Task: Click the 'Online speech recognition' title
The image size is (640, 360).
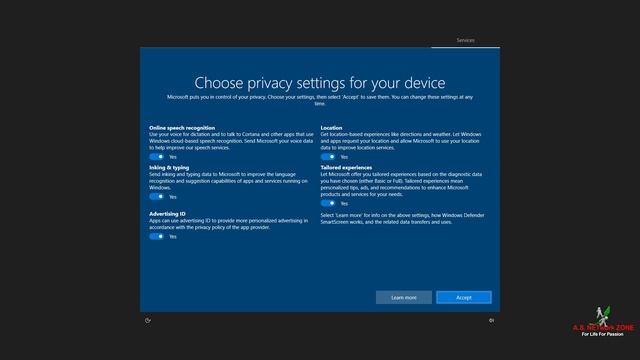Action: pos(182,128)
